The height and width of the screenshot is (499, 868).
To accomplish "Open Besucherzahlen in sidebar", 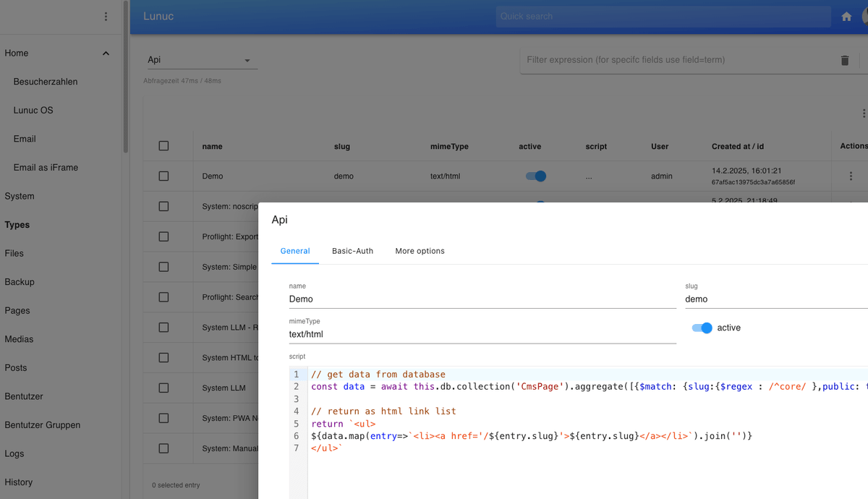I will [x=46, y=82].
